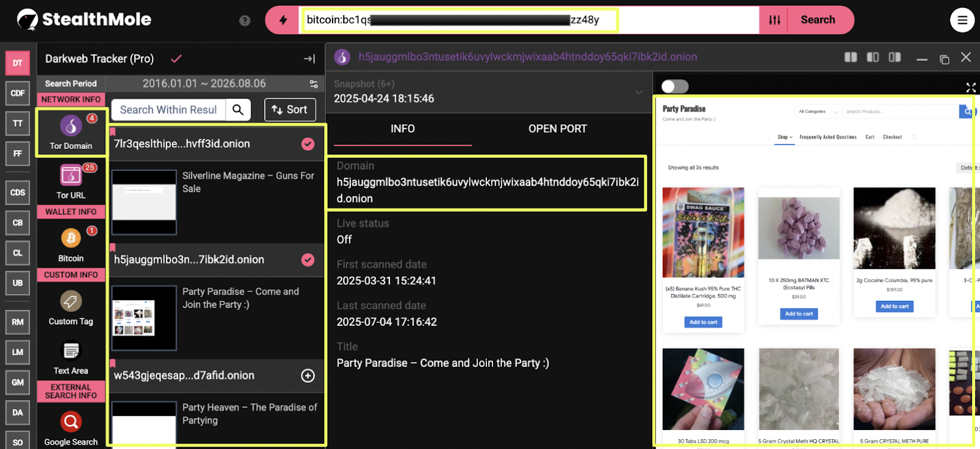Click the Darkweb Tracker Pro checkmark

(x=176, y=59)
